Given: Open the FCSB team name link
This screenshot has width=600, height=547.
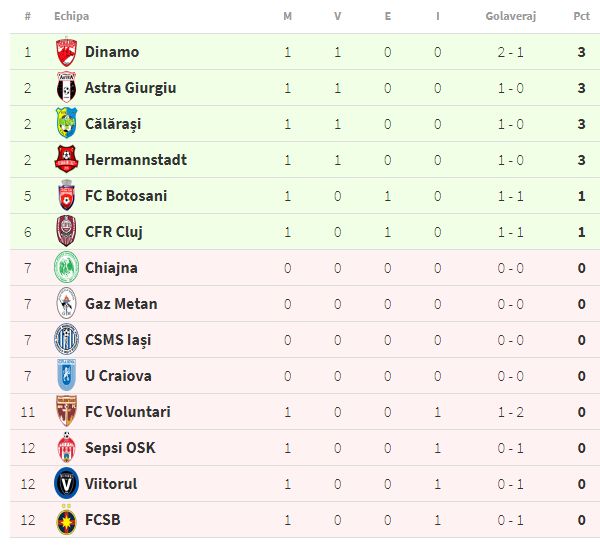Looking at the screenshot, I should click(x=105, y=520).
